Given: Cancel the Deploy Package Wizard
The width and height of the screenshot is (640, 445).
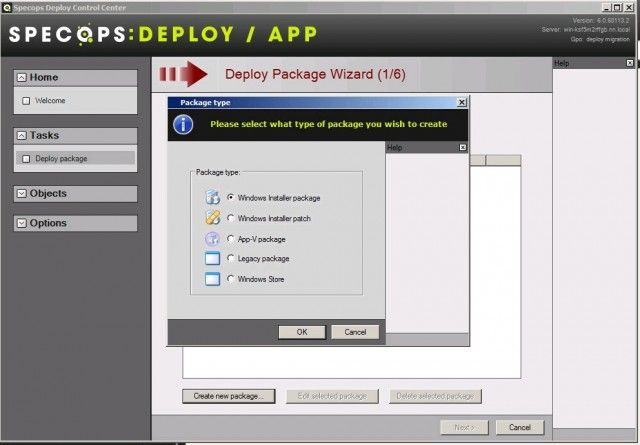Looking at the screenshot, I should [520, 427].
